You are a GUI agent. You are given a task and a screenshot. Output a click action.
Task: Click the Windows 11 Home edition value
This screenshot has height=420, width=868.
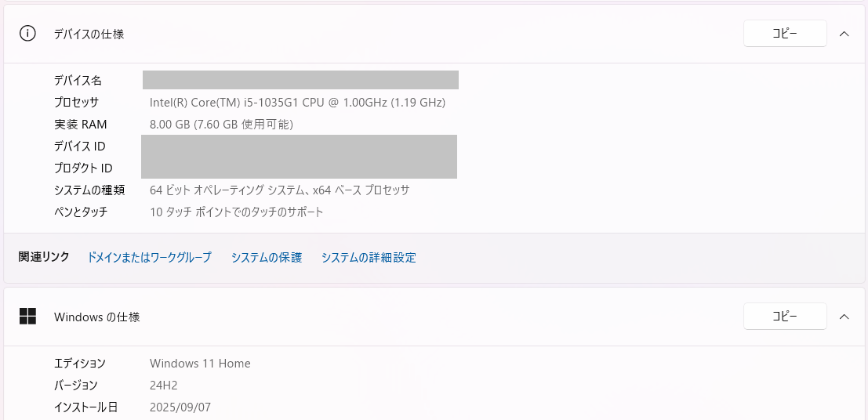coord(200,363)
